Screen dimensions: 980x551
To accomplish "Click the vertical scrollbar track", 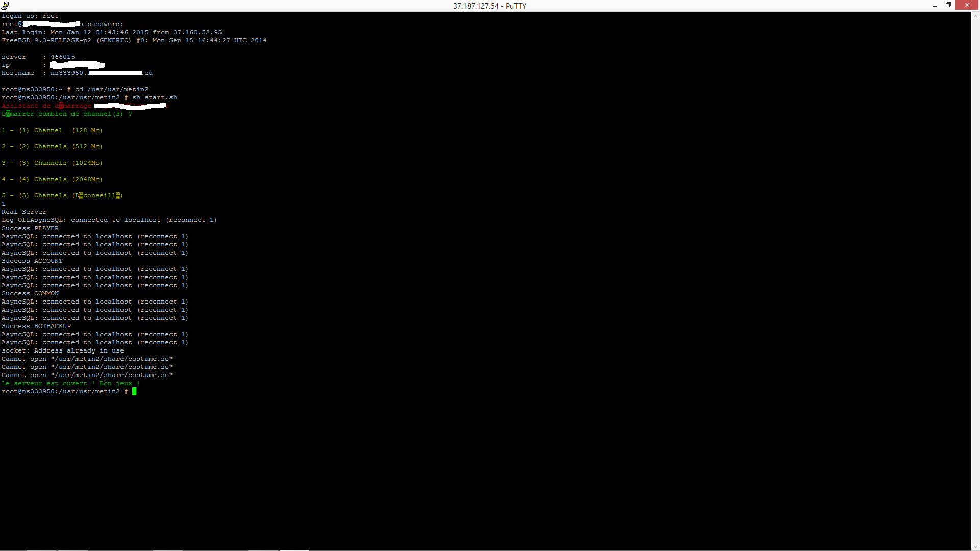I will click(x=975, y=281).
